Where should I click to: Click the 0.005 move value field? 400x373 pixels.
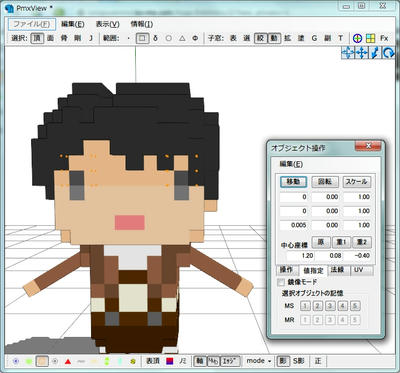tap(294, 225)
